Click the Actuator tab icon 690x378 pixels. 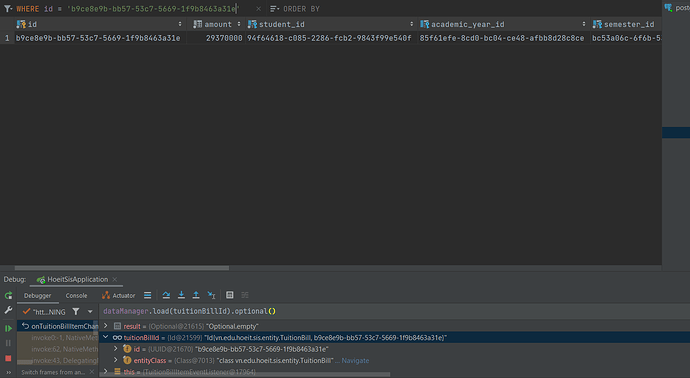[x=106, y=295]
